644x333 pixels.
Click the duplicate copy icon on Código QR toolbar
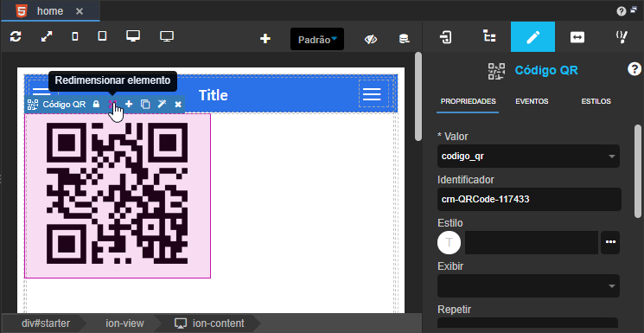(145, 104)
